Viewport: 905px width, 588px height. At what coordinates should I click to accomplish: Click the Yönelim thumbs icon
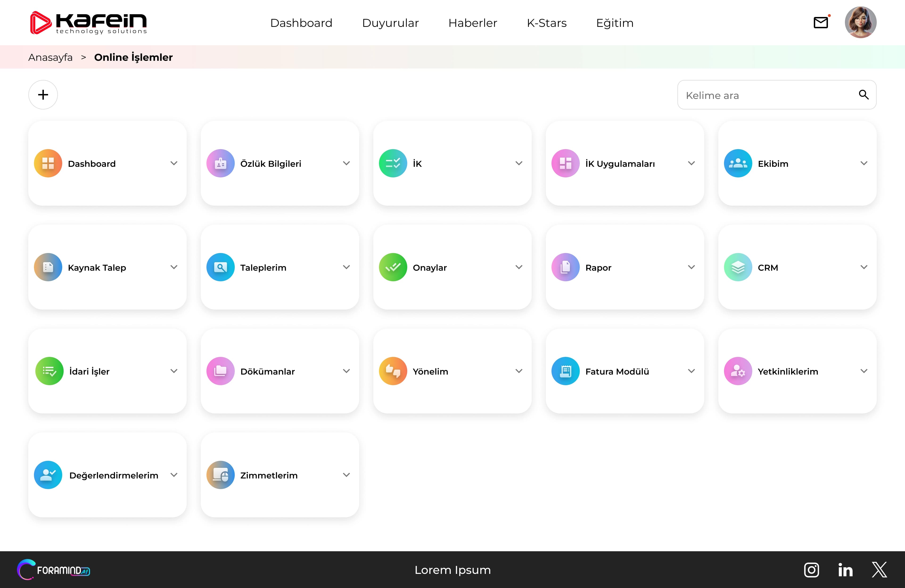(393, 371)
